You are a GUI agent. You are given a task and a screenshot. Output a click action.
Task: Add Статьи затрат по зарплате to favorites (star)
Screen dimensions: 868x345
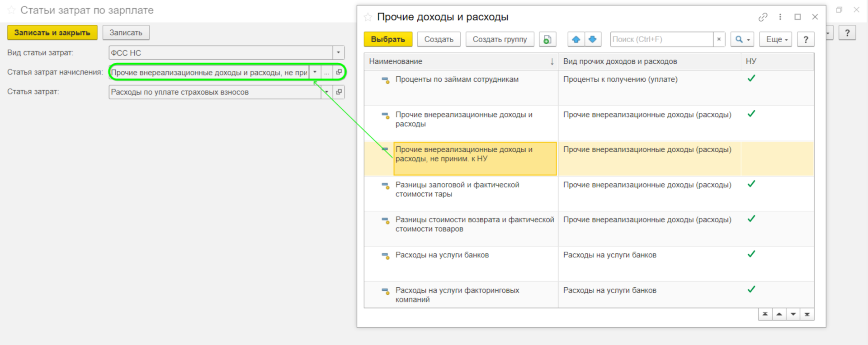[11, 10]
